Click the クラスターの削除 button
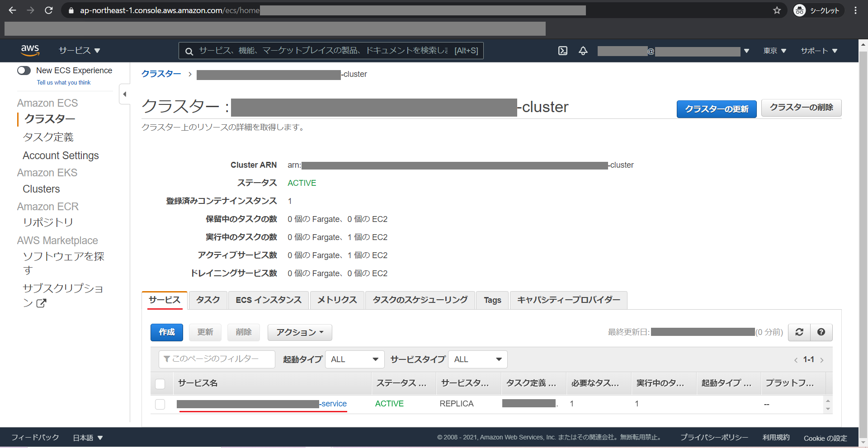The width and height of the screenshot is (868, 448). click(x=802, y=108)
